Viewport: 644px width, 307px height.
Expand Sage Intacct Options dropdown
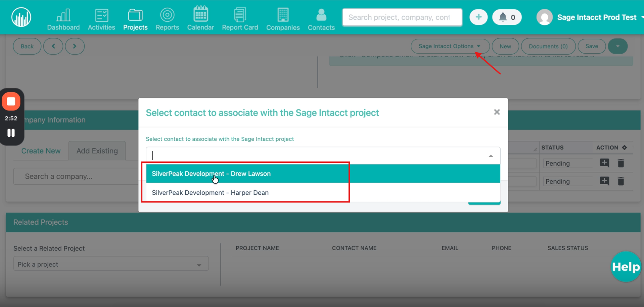pyautogui.click(x=450, y=46)
